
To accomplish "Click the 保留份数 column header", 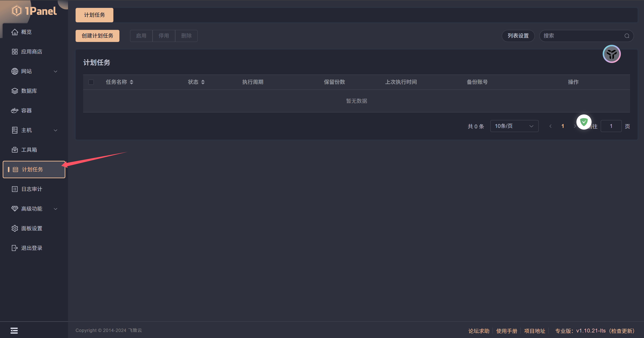I will [334, 82].
